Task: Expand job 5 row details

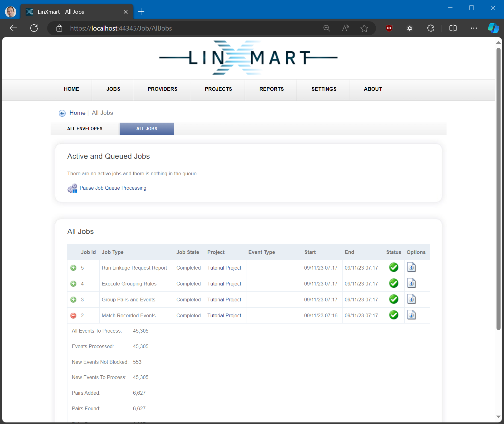Action: (x=73, y=268)
